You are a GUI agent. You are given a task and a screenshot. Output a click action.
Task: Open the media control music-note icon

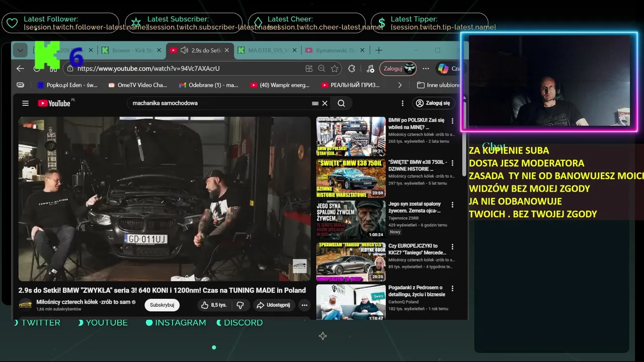[x=370, y=68]
